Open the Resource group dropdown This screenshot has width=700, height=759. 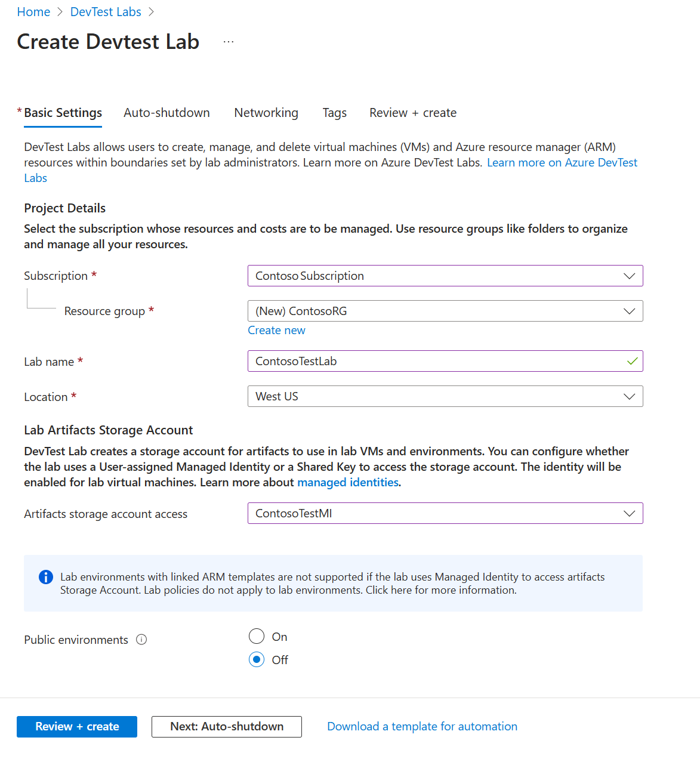click(629, 311)
